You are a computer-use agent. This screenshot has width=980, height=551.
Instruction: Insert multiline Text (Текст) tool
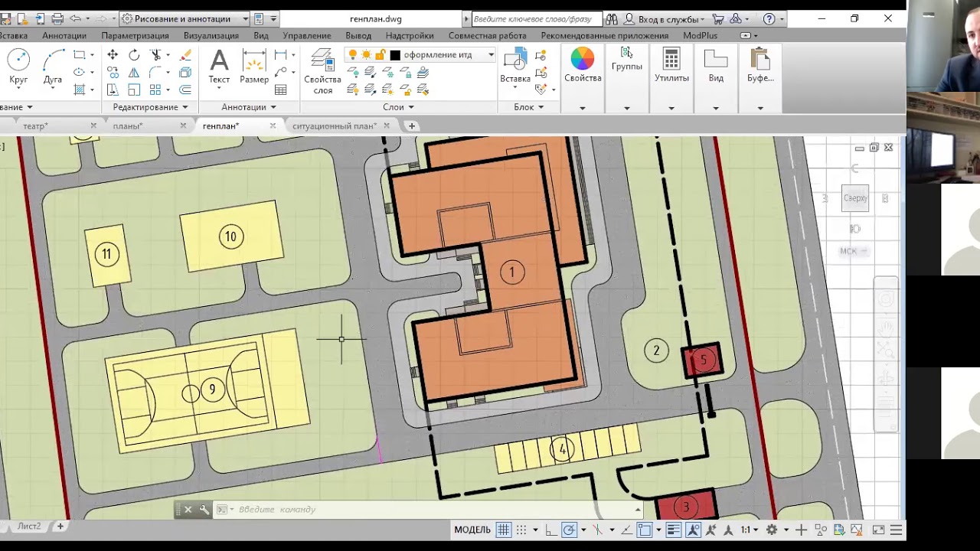pyautogui.click(x=219, y=66)
